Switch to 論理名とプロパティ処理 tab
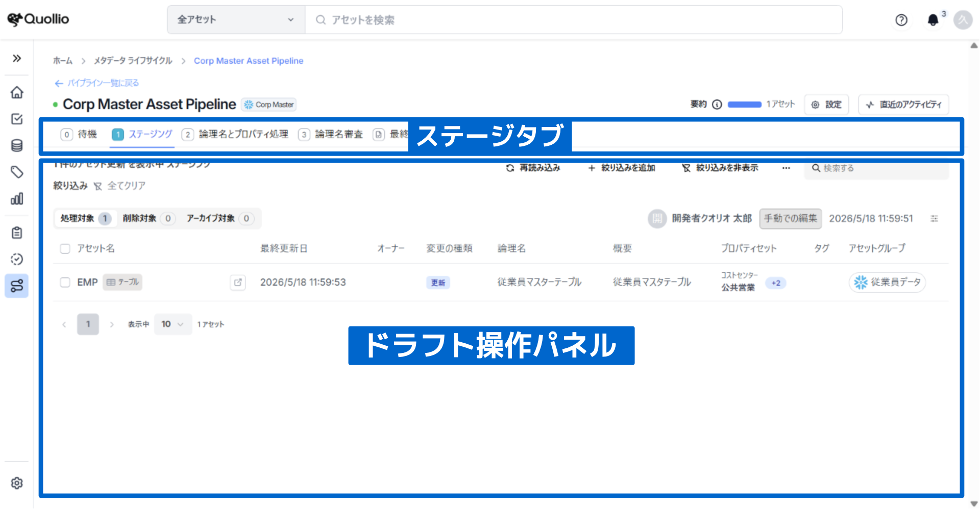Screen dimensions: 980x510 235,134
